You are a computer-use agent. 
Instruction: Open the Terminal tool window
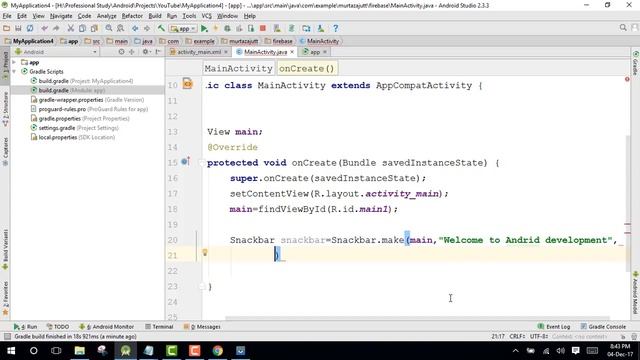(x=159, y=327)
